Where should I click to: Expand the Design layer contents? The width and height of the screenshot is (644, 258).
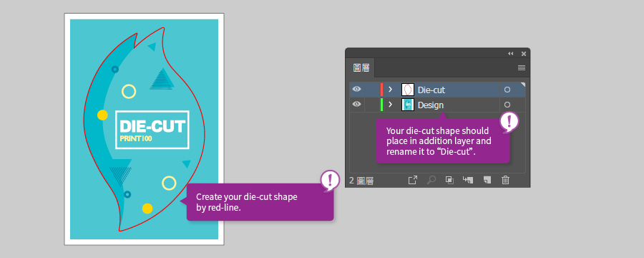pyautogui.click(x=391, y=105)
